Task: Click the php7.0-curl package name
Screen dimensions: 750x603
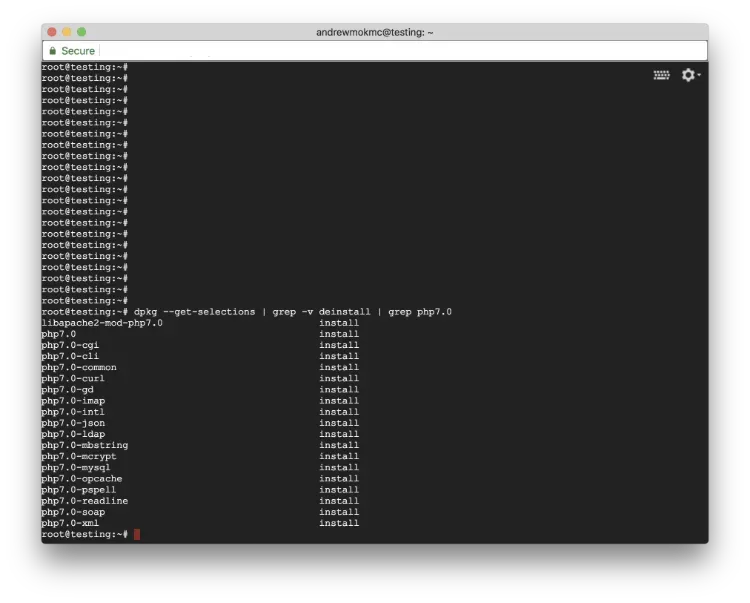Action: (x=73, y=379)
